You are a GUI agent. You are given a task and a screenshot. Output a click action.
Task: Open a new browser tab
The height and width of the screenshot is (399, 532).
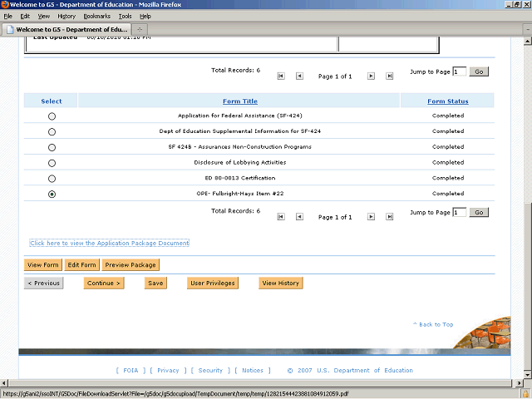[x=140, y=30]
